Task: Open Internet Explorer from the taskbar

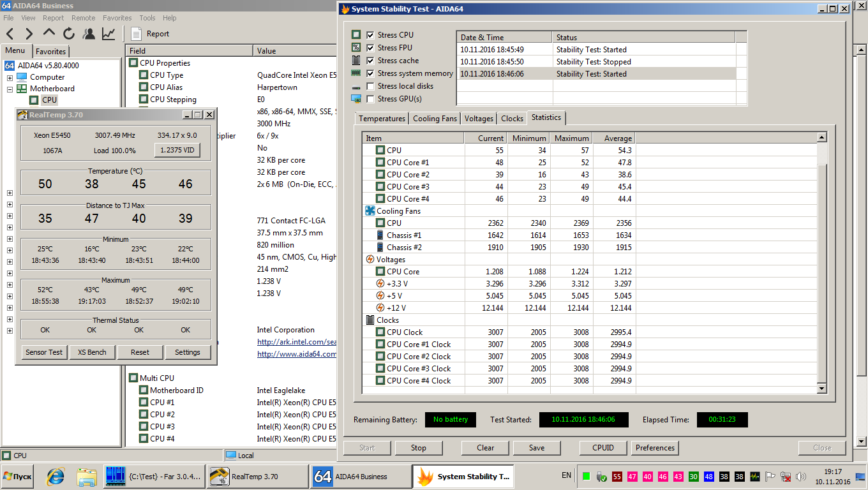Action: (x=56, y=476)
